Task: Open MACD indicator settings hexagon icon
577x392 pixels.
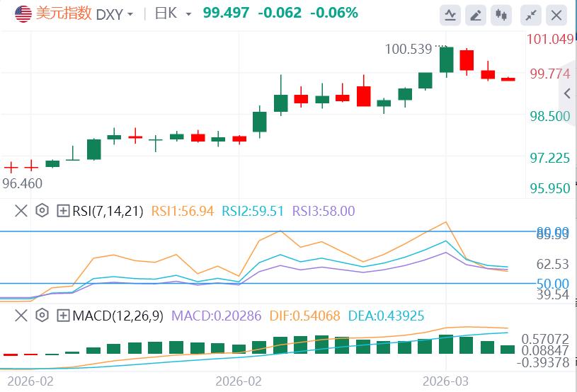Action: (x=42, y=315)
